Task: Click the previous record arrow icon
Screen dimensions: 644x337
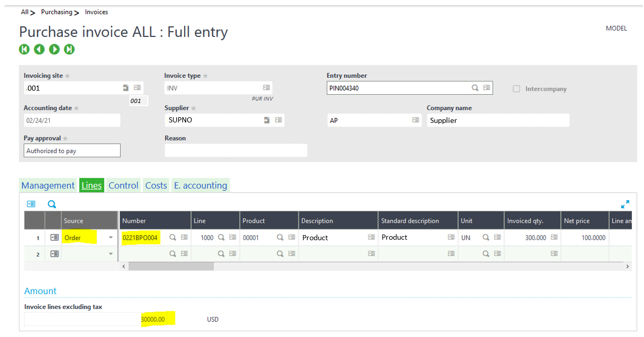Action: point(39,49)
